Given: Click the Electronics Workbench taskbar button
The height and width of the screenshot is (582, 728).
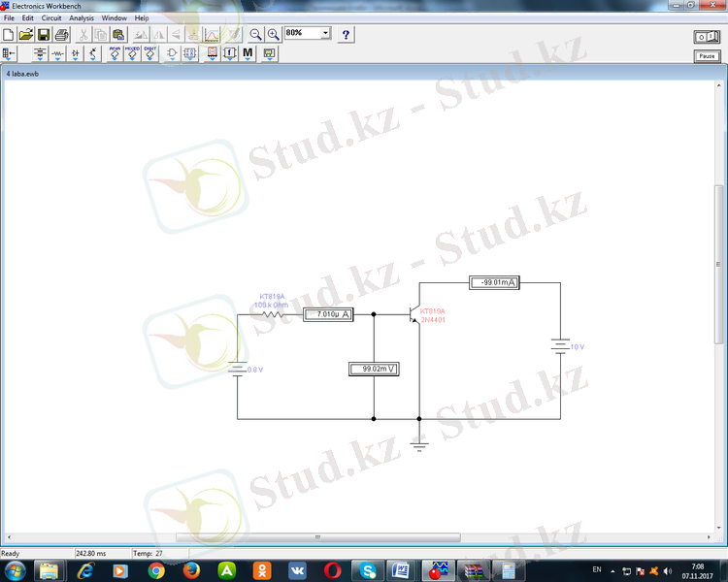Looking at the screenshot, I should [438, 570].
